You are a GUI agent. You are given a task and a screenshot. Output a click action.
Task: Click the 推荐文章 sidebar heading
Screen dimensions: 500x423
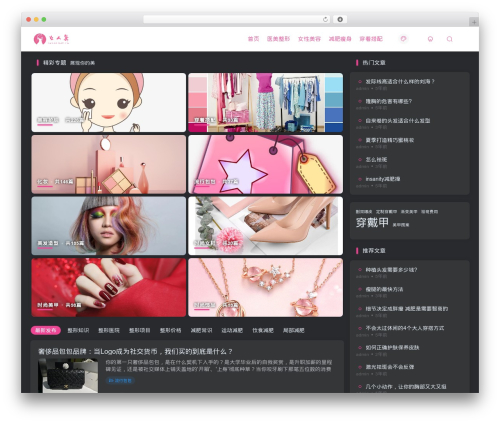click(374, 251)
